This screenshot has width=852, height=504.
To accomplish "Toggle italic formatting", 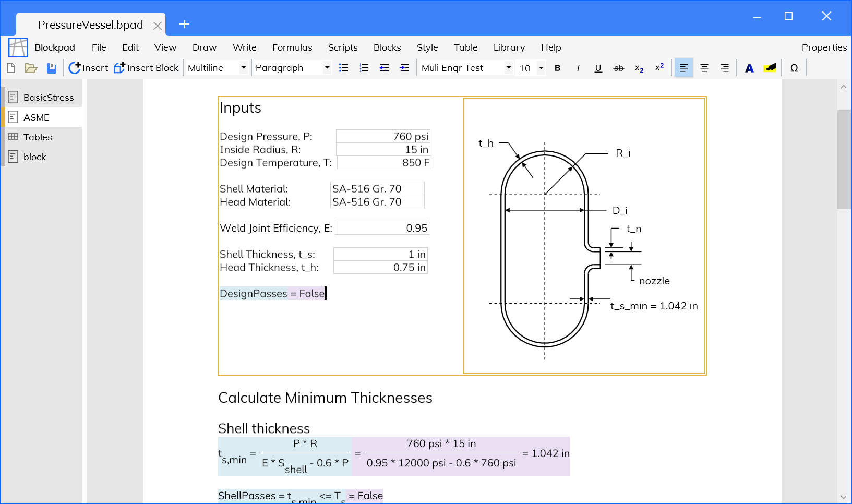I will coord(578,68).
